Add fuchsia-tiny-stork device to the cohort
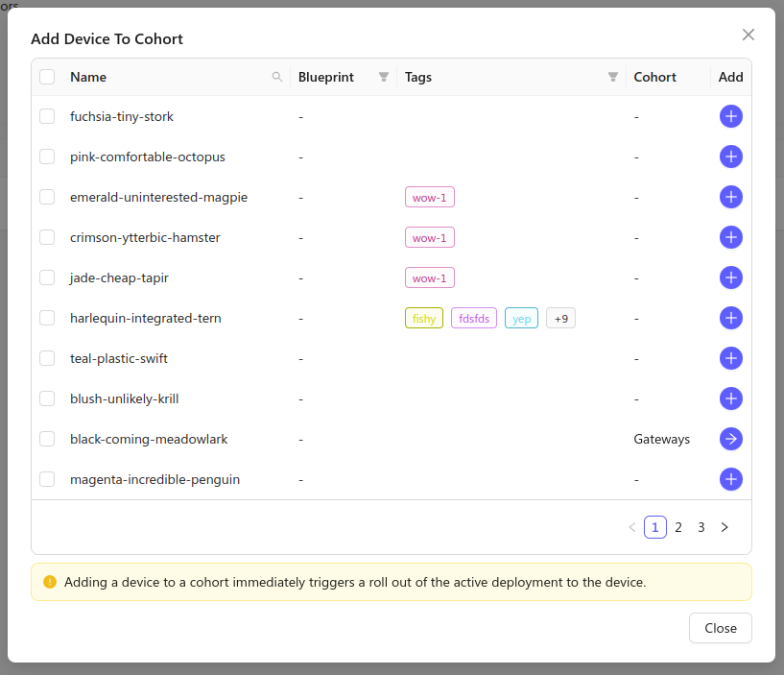Viewport: 784px width, 675px height. pos(731,116)
